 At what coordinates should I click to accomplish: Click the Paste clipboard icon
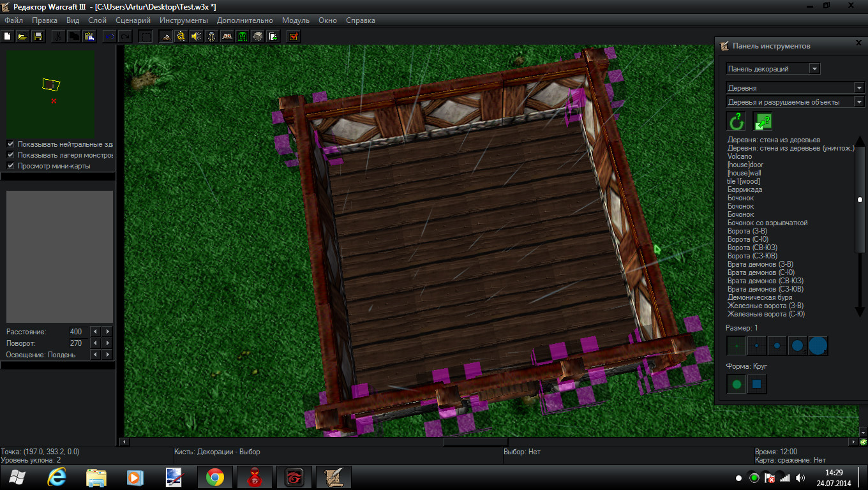tap(89, 36)
